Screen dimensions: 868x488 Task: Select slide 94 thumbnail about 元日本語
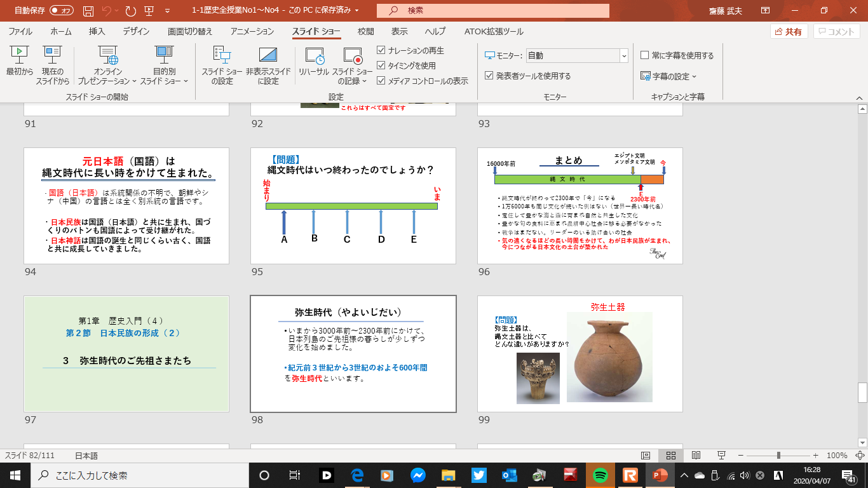[x=126, y=206]
